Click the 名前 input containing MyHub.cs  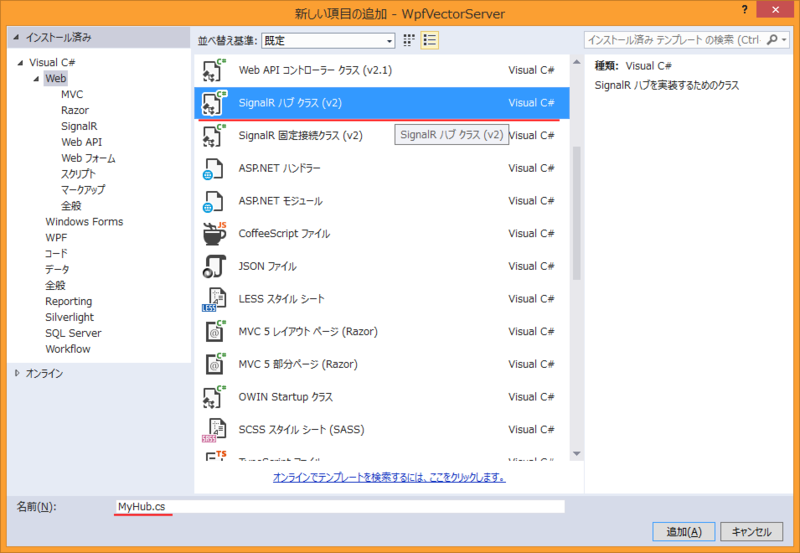(x=340, y=507)
